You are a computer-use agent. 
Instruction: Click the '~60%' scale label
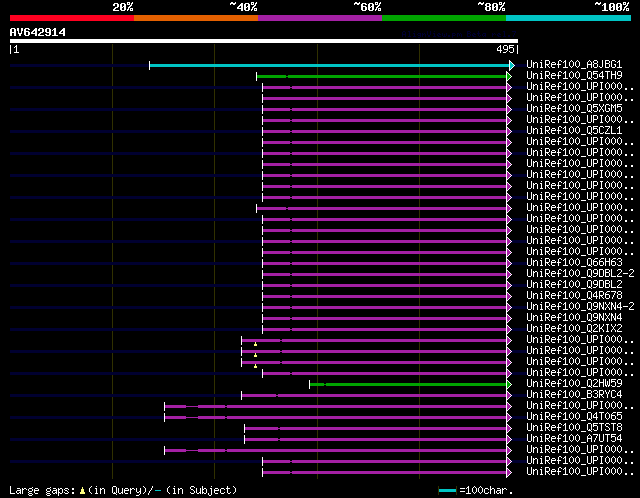pyautogui.click(x=367, y=7)
